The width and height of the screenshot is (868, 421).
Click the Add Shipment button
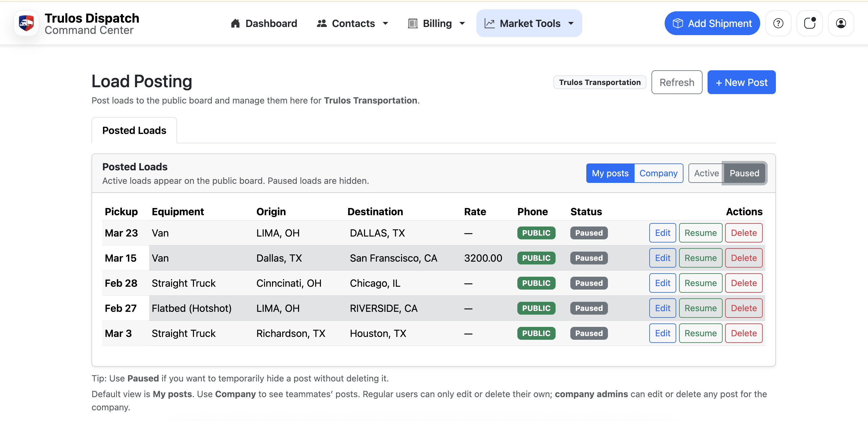click(712, 23)
